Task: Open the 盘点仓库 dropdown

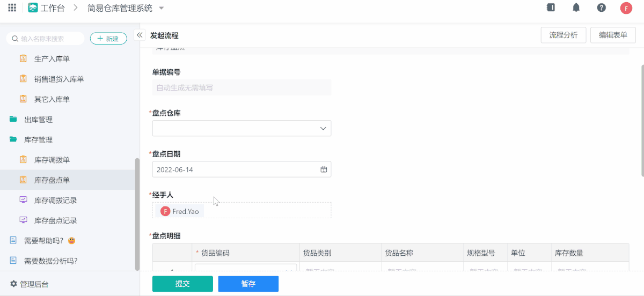Action: [241, 128]
